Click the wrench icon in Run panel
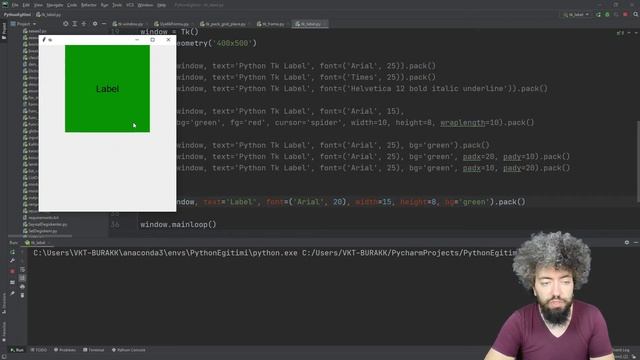 (x=12, y=261)
